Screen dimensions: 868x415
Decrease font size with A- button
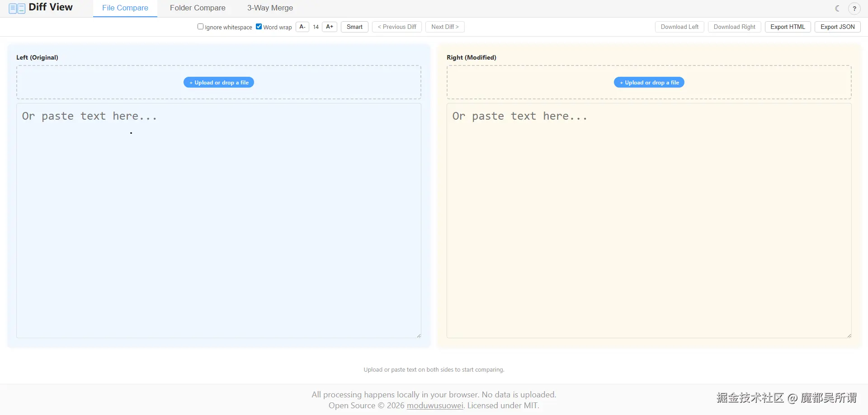click(302, 27)
